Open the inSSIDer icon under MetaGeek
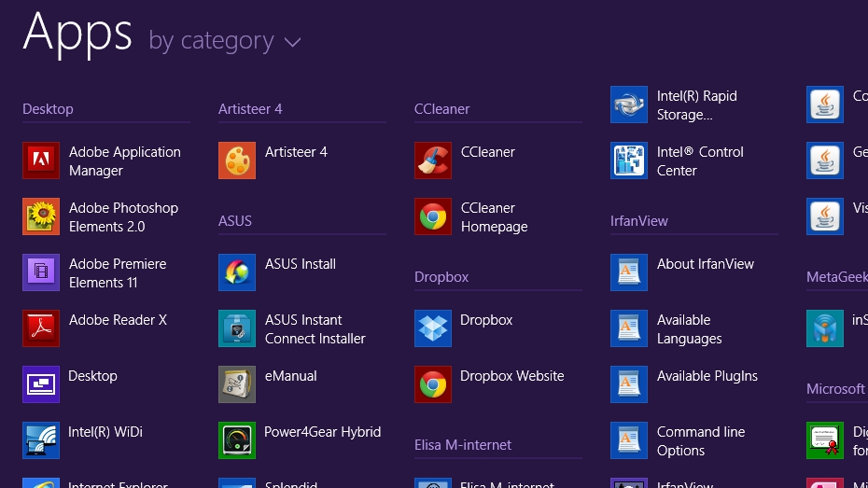The image size is (868, 488). coord(825,328)
